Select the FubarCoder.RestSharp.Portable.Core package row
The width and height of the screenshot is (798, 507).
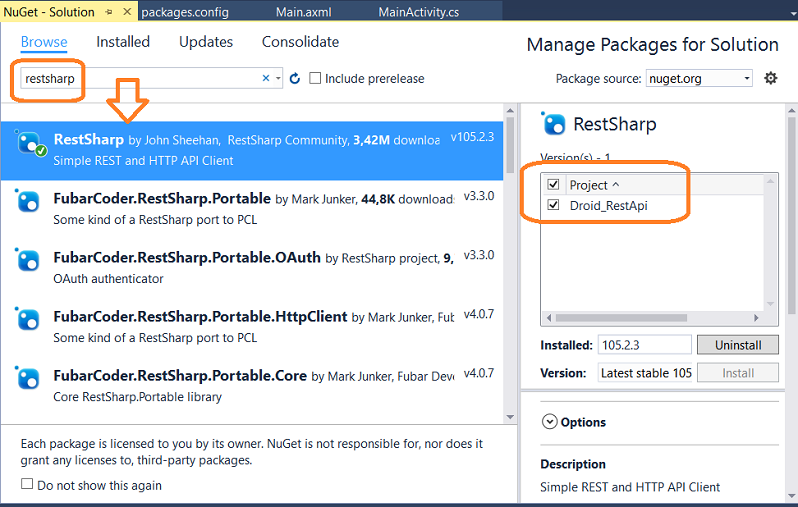[x=252, y=386]
